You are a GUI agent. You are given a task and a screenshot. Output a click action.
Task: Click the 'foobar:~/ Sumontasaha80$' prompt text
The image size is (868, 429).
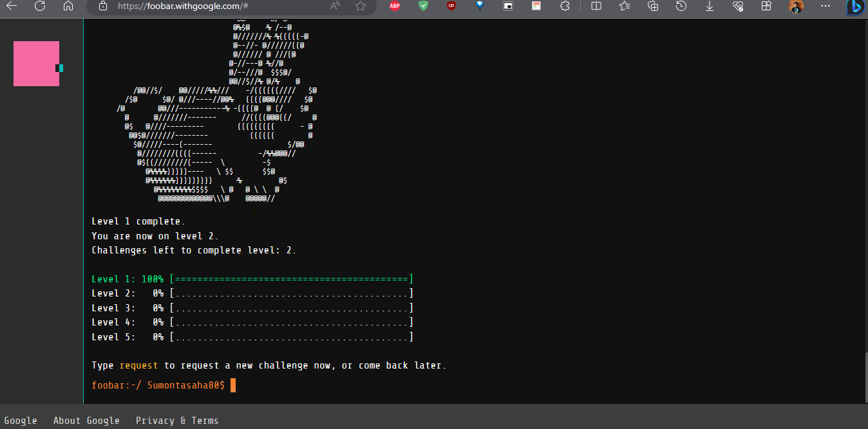click(158, 385)
